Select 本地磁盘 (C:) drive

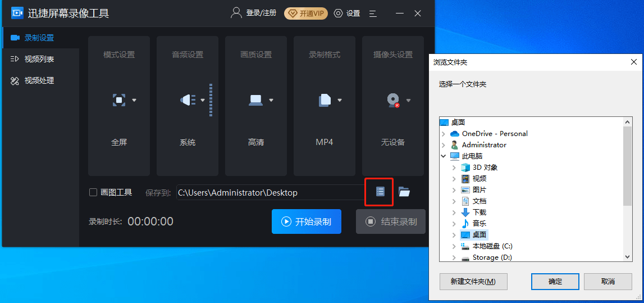click(x=492, y=246)
